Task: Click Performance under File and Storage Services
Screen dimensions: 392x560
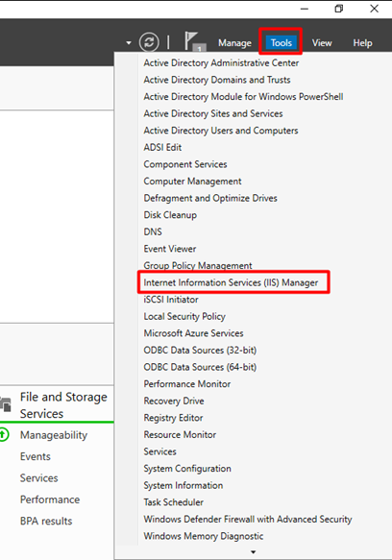Action: [50, 499]
